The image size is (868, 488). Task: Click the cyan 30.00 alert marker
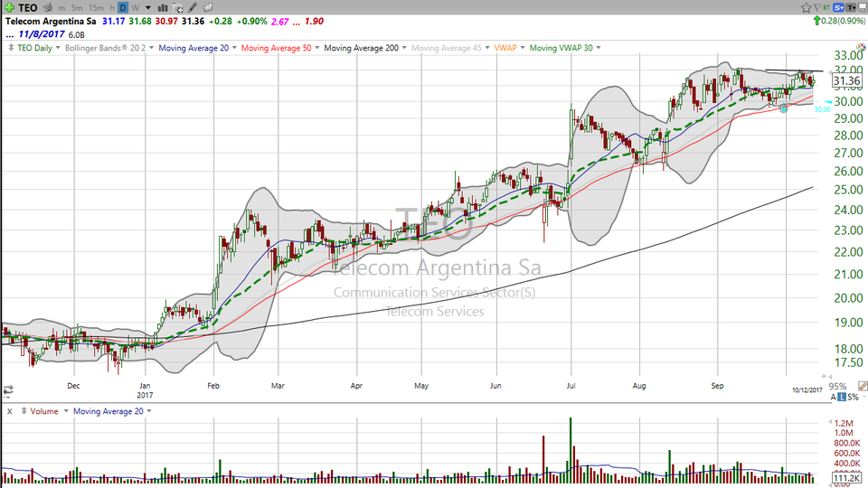coord(822,109)
